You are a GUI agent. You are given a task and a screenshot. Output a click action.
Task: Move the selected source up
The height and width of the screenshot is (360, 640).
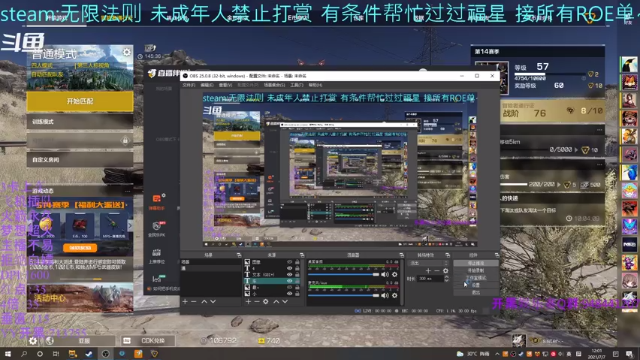tap(276, 302)
